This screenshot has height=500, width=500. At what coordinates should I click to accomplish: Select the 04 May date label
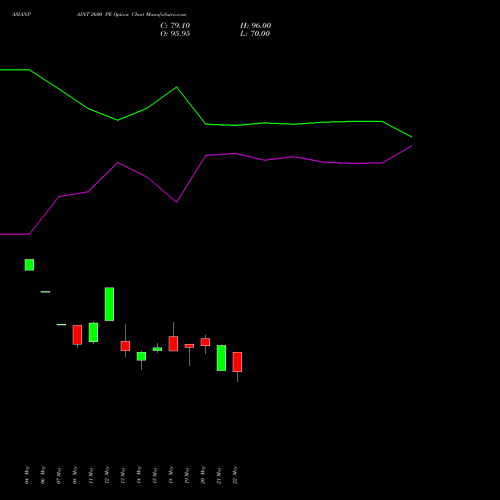27,475
